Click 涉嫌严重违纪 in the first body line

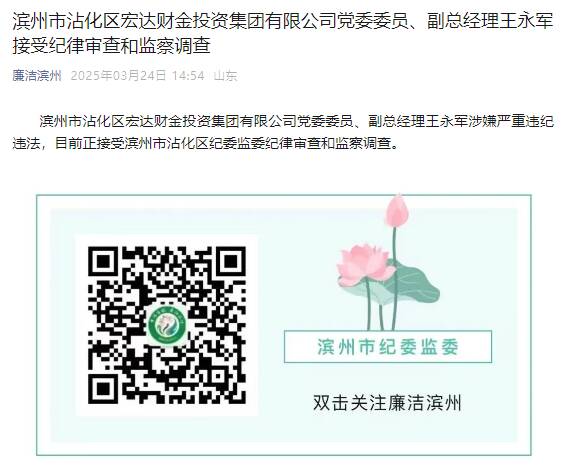tap(511, 121)
